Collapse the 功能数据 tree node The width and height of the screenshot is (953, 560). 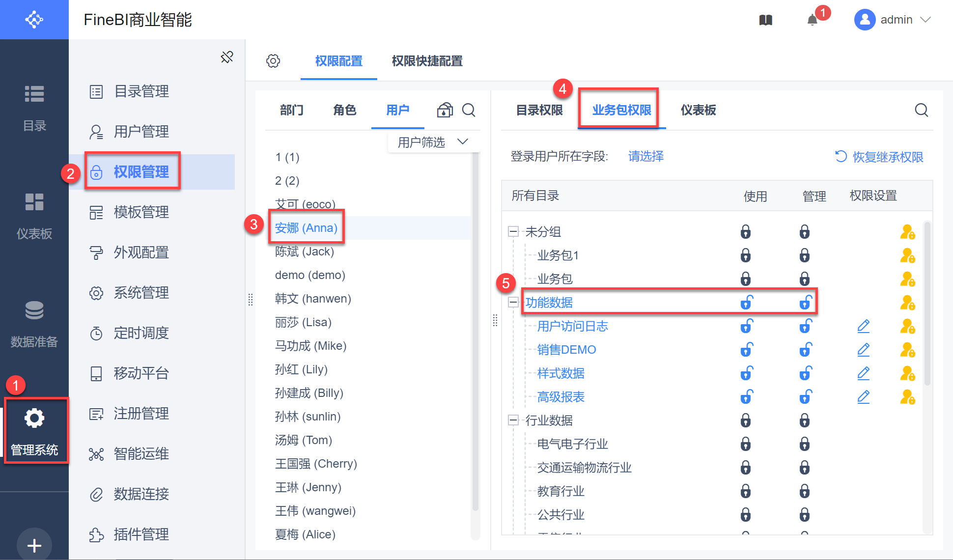point(513,303)
